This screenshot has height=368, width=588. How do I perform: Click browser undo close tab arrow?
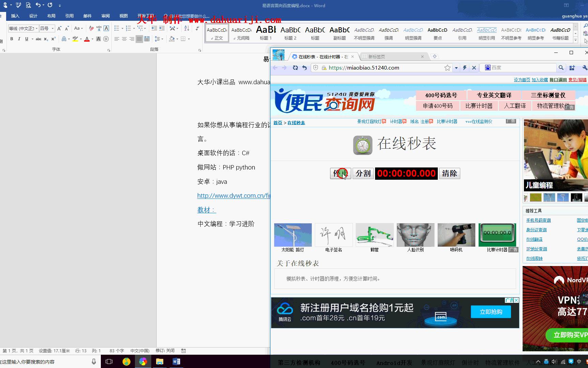[x=305, y=68]
